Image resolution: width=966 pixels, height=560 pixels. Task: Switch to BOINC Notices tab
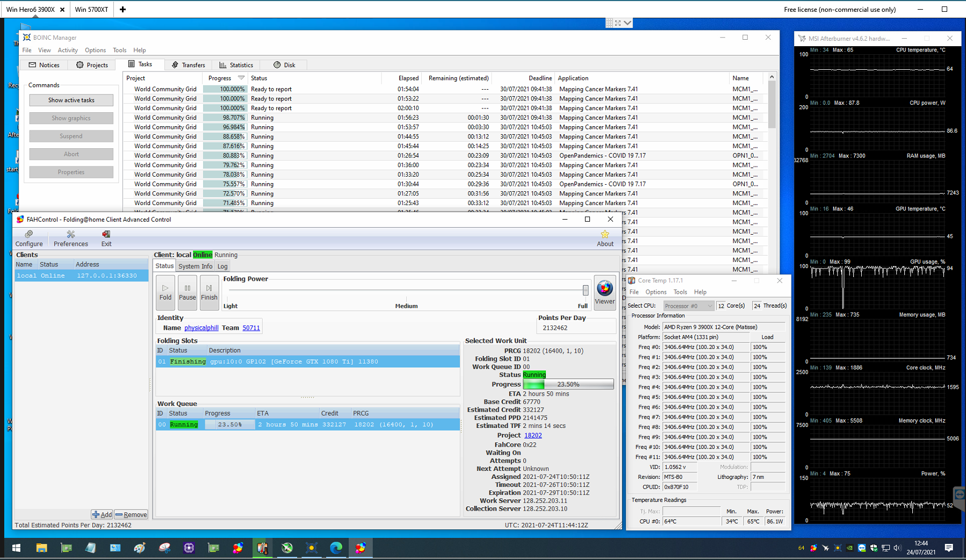(x=44, y=65)
